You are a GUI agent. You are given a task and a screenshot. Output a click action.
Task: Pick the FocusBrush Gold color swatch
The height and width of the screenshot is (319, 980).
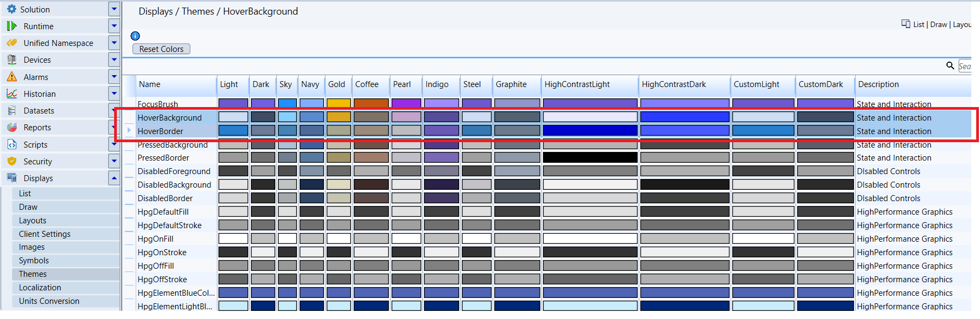point(339,103)
